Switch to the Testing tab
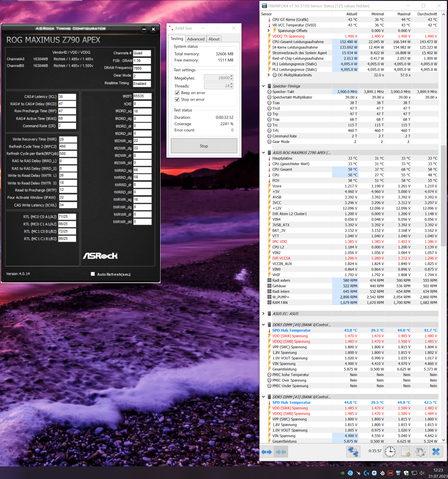This screenshot has width=448, height=479. click(177, 39)
